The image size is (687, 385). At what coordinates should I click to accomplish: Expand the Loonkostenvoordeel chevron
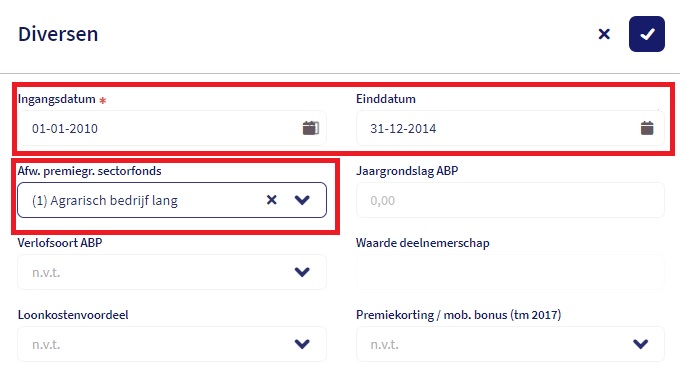302,344
